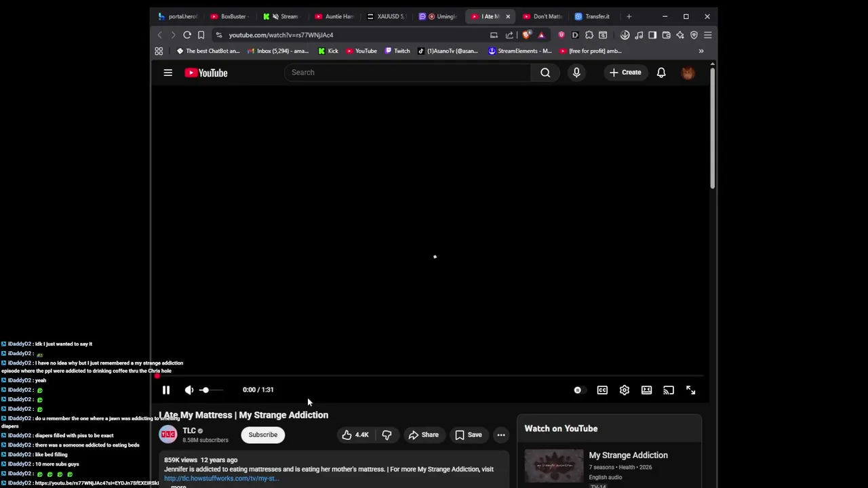Open the TLC channel name link
The width and height of the screenshot is (868, 488).
point(189,430)
